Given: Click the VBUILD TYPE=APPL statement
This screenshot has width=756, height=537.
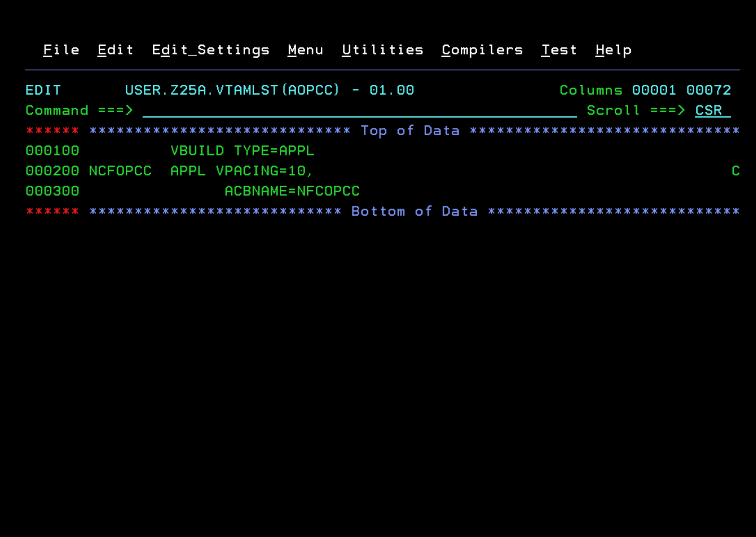Looking at the screenshot, I should [x=242, y=151].
